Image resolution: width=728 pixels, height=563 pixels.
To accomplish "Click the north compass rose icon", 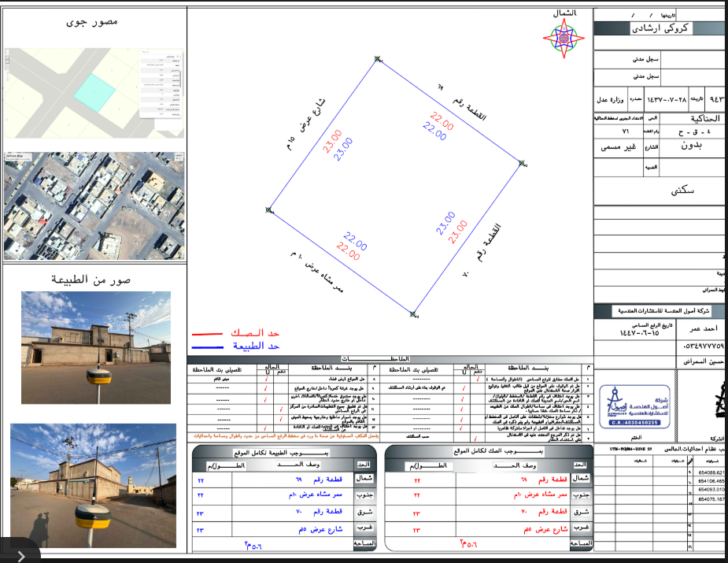I will coord(564,38).
